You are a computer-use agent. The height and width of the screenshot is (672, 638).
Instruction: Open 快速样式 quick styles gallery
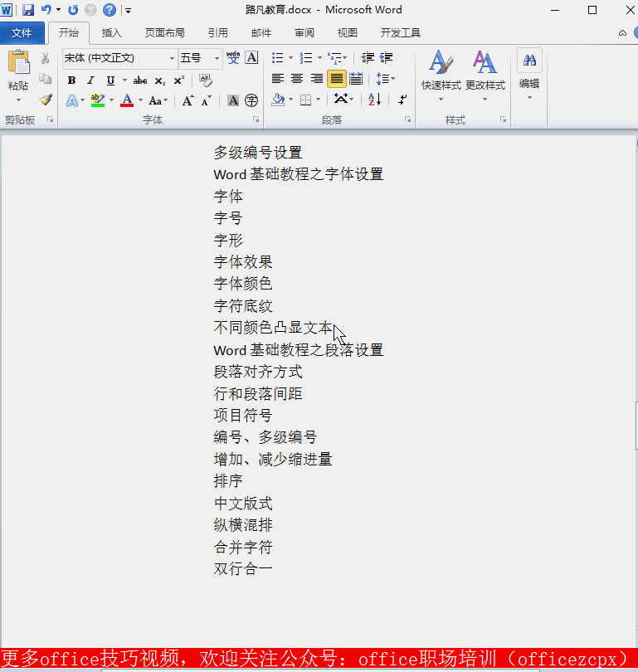tap(441, 75)
